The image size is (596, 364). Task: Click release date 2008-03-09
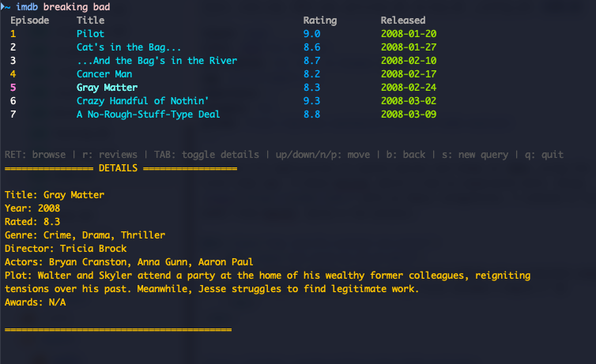409,114
